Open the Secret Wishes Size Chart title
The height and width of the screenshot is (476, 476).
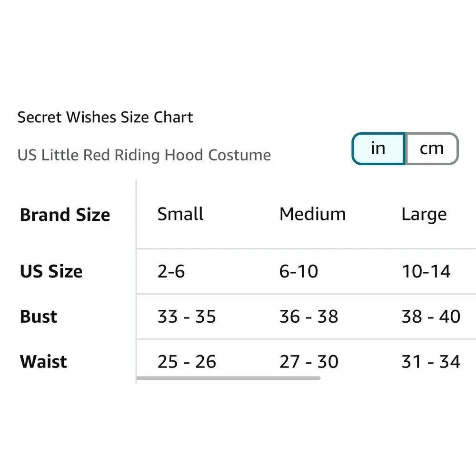[x=105, y=117]
